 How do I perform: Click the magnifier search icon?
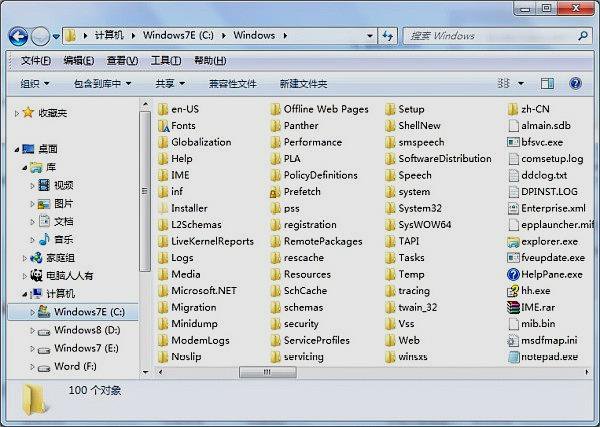(x=583, y=36)
